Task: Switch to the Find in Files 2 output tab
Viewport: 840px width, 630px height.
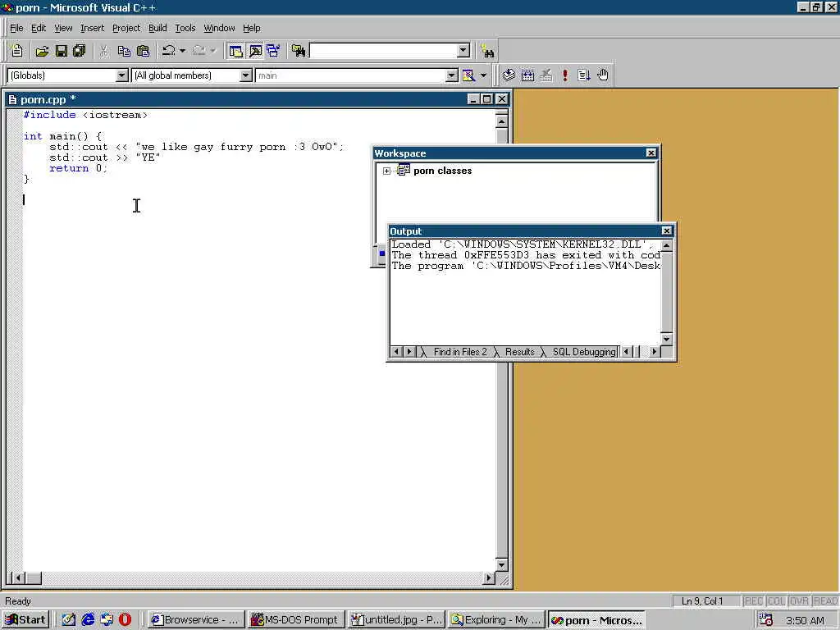Action: point(459,352)
